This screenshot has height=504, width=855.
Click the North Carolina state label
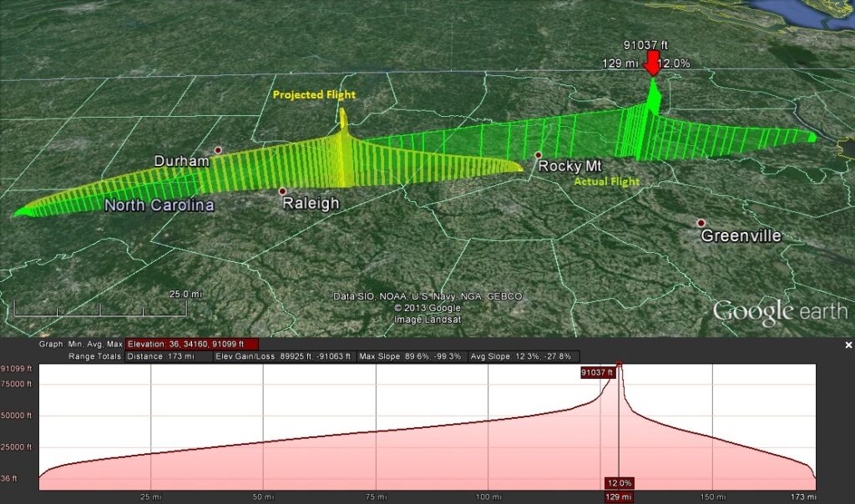tap(159, 205)
